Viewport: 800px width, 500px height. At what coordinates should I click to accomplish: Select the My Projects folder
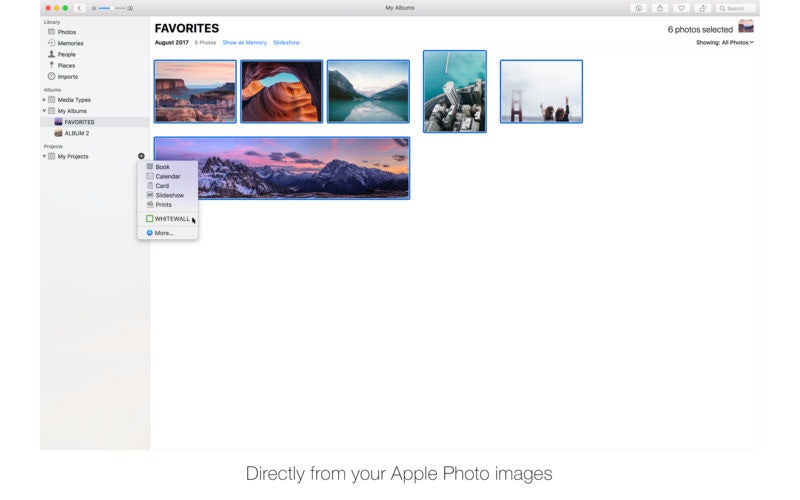pyautogui.click(x=72, y=156)
